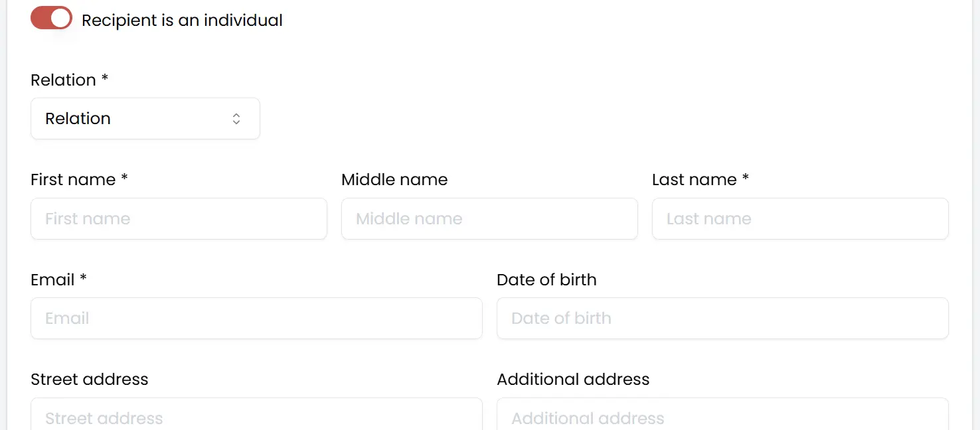Click the "Relation *" label above the dropdown
The image size is (980, 430).
69,80
